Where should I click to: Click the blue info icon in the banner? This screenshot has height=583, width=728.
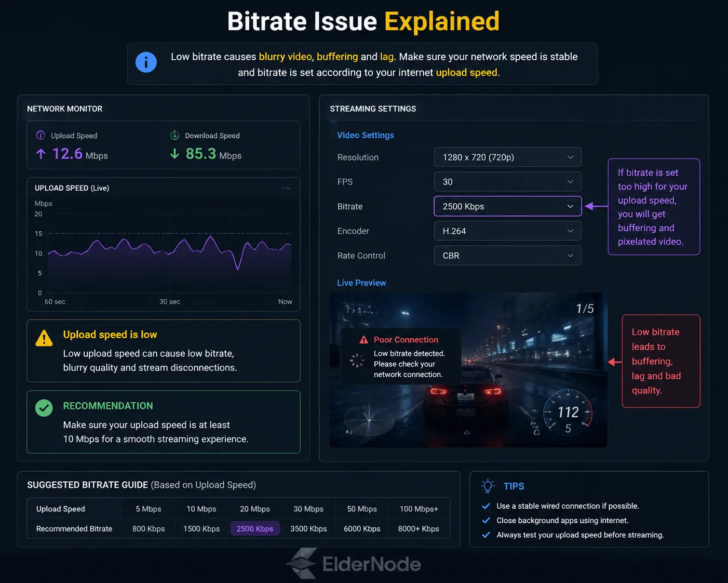tap(146, 62)
